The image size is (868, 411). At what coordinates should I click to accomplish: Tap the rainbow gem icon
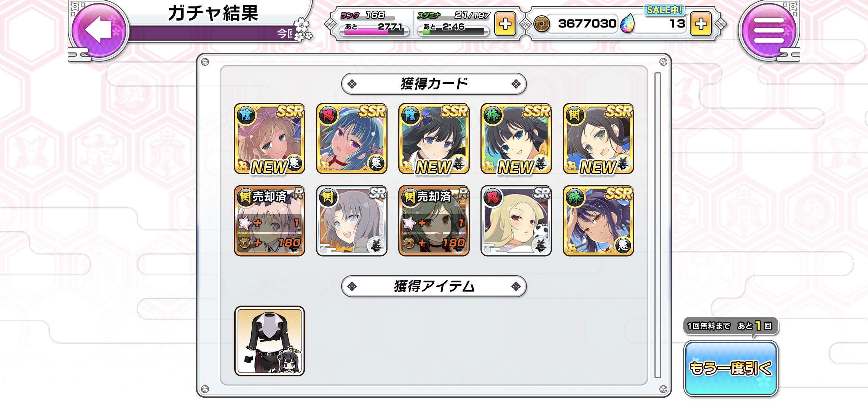(x=627, y=24)
